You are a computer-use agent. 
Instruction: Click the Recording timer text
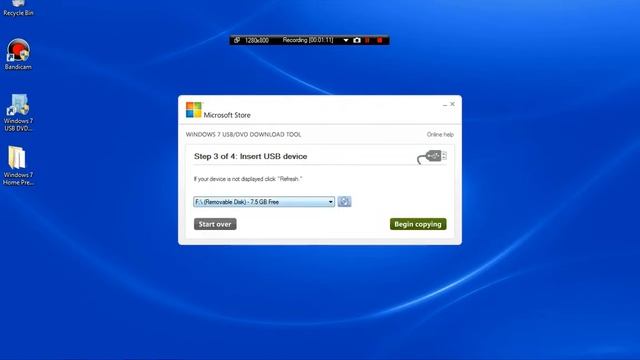tap(308, 40)
